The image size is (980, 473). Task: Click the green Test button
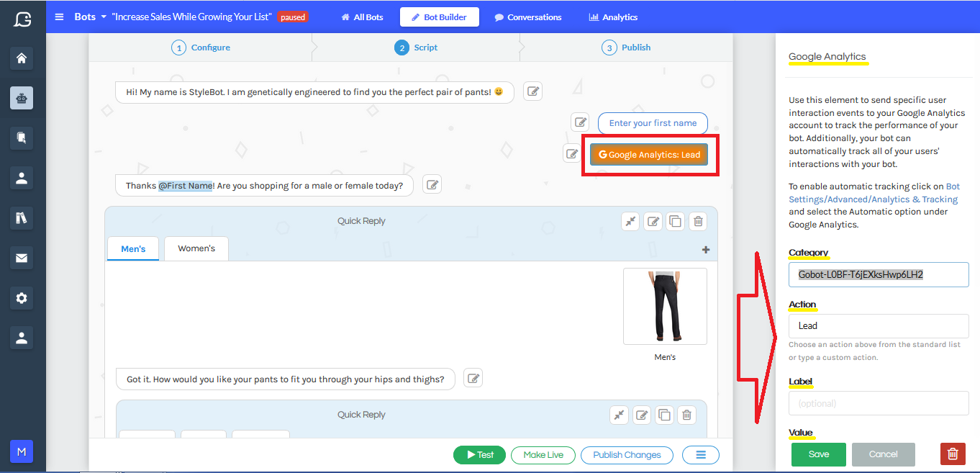coord(479,455)
